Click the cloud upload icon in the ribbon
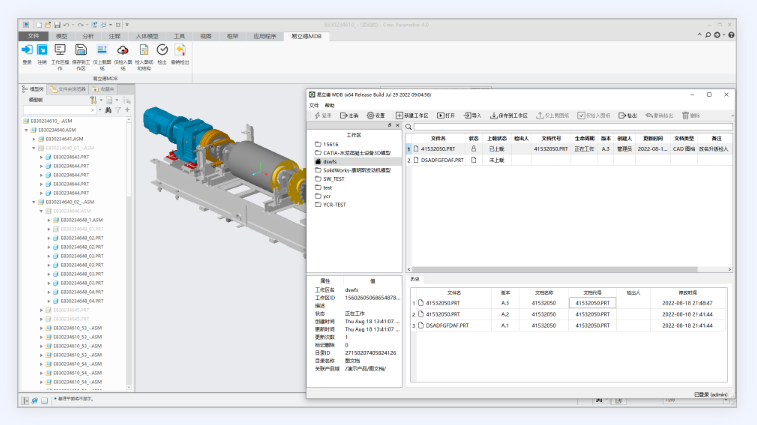The width and height of the screenshot is (757, 425). [123, 50]
